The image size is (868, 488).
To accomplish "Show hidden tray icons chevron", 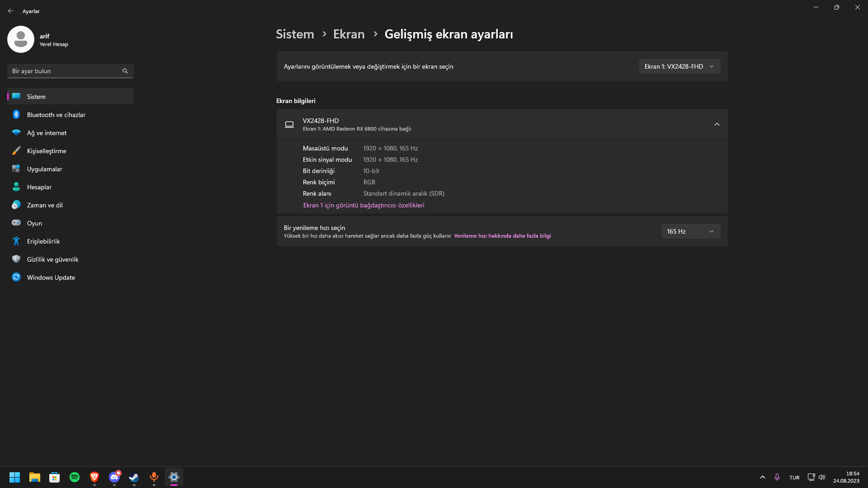I will (762, 477).
